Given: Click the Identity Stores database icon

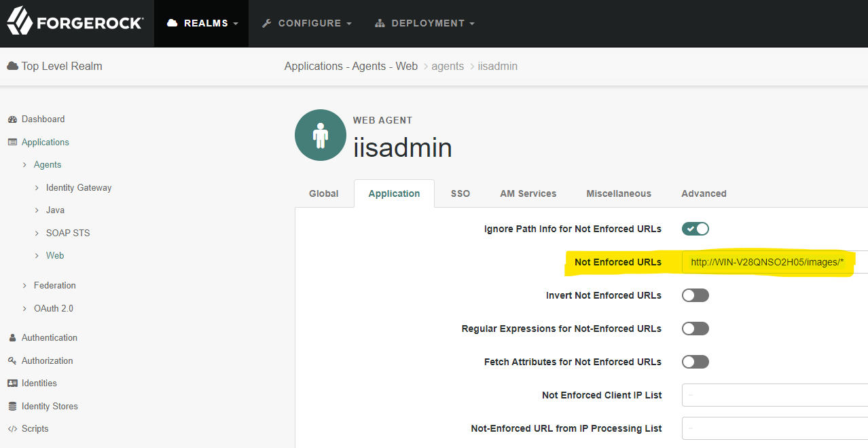Looking at the screenshot, I should pyautogui.click(x=12, y=407).
